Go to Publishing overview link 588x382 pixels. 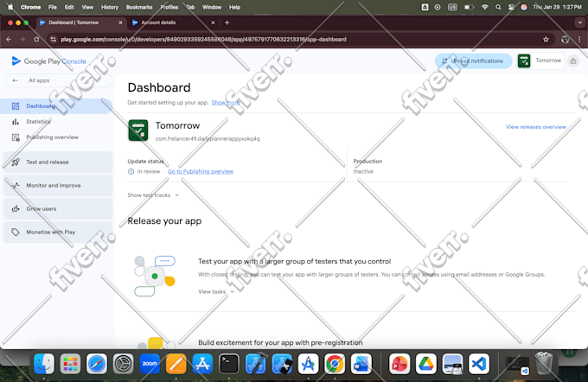click(201, 171)
